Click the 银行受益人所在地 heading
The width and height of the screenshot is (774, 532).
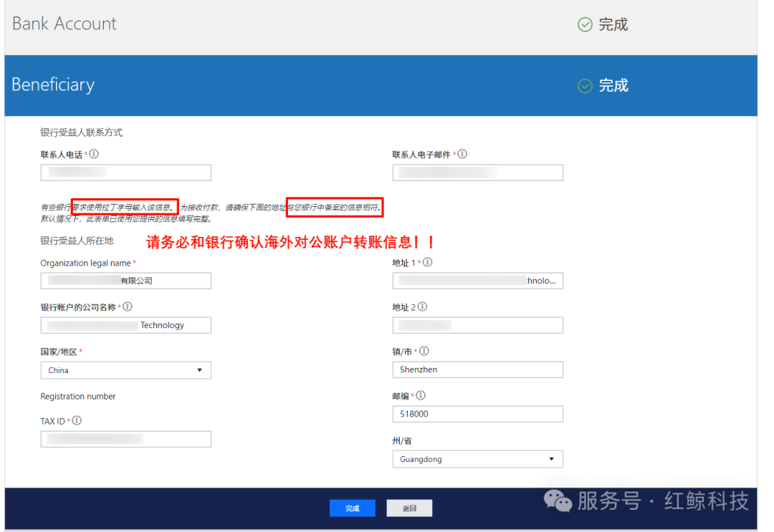coord(77,241)
